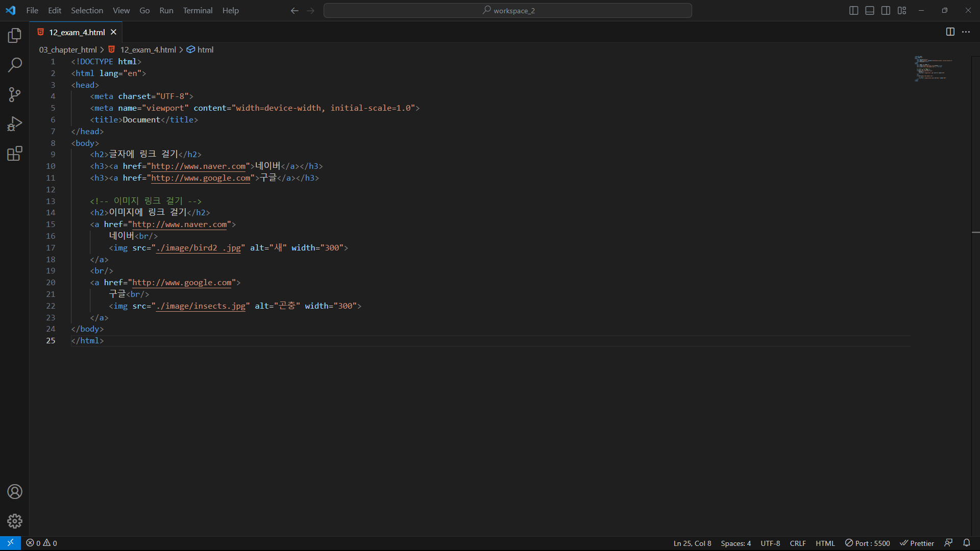The image size is (980, 551).
Task: Click the Prettier status bar button
Action: [x=917, y=543]
